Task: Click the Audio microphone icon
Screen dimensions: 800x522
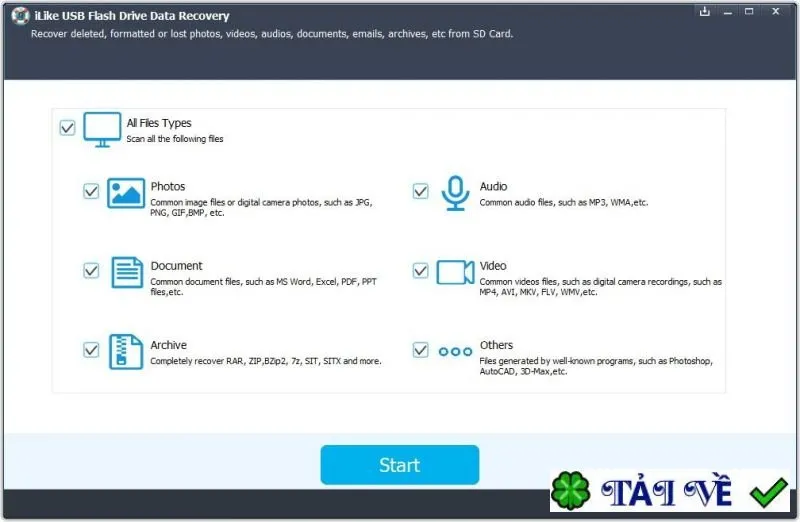Action: (455, 193)
